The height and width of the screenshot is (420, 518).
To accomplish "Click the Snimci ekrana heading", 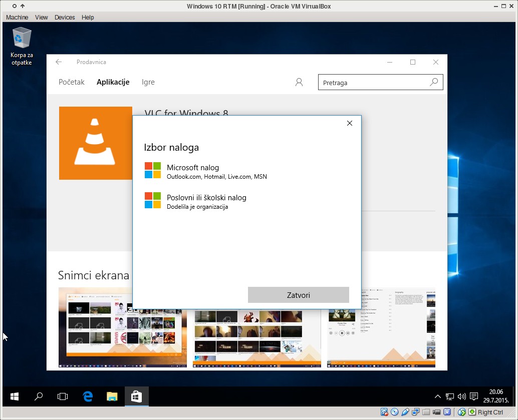I will (94, 275).
